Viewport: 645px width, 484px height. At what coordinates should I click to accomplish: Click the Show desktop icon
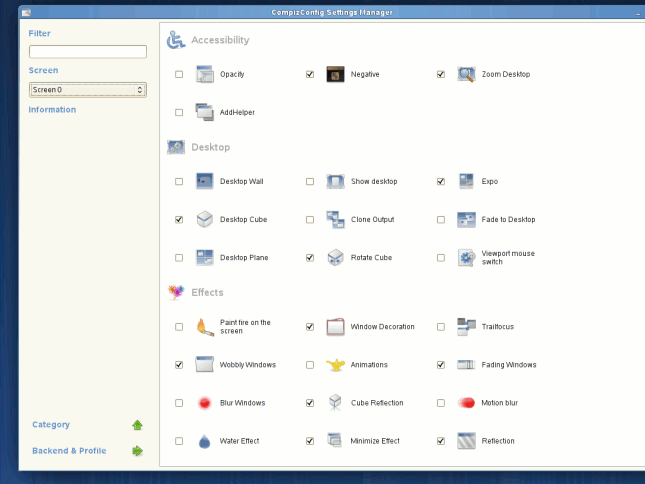click(x=335, y=181)
